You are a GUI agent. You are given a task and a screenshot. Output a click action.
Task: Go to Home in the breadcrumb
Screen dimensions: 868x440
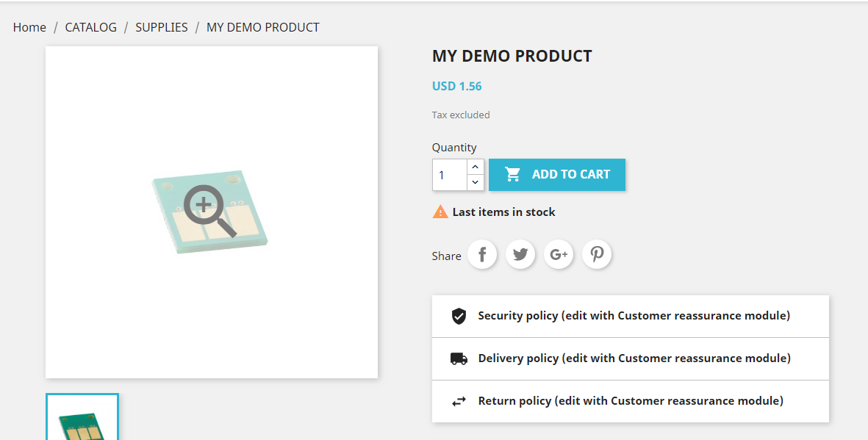29,27
